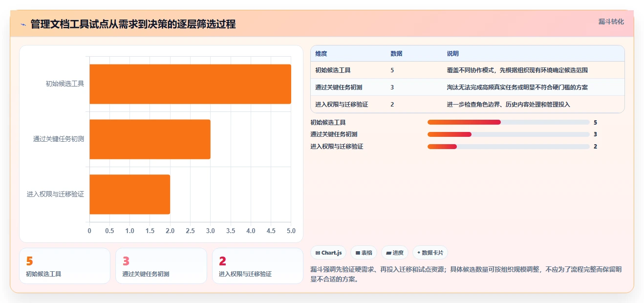Click progress list label 通过关键任务初测
The height and width of the screenshot is (303, 644).
(334, 134)
